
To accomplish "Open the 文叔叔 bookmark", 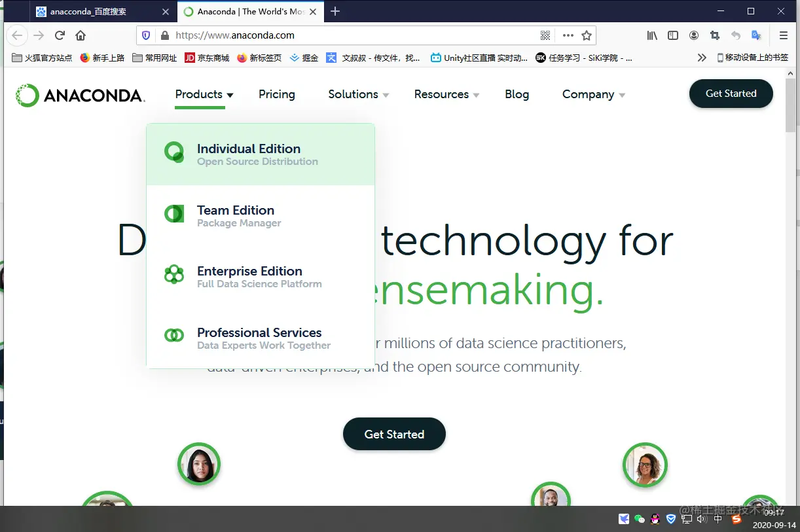I will (x=373, y=58).
